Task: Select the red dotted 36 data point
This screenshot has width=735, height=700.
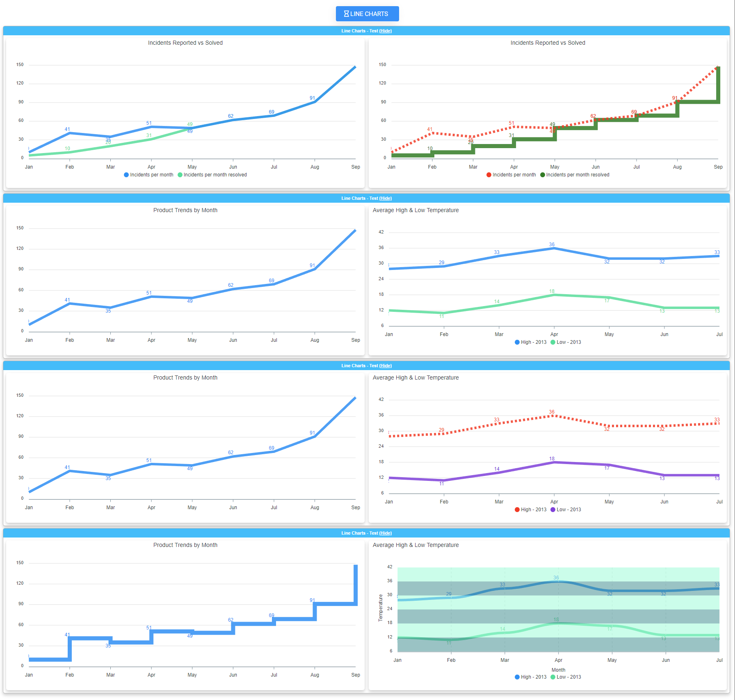Action: (554, 416)
